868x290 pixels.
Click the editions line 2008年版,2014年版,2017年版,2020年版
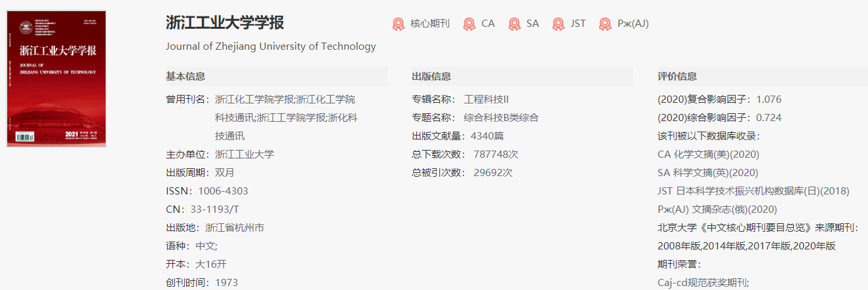coord(747,246)
